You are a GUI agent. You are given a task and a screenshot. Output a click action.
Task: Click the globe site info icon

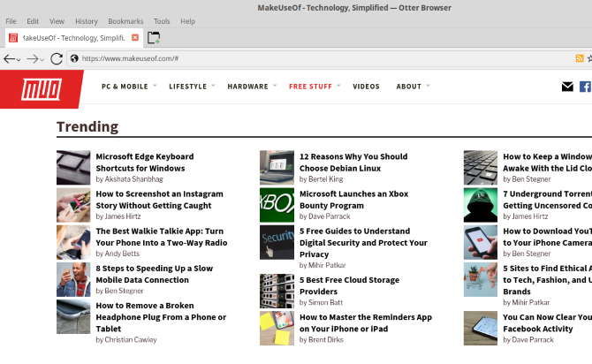74,58
